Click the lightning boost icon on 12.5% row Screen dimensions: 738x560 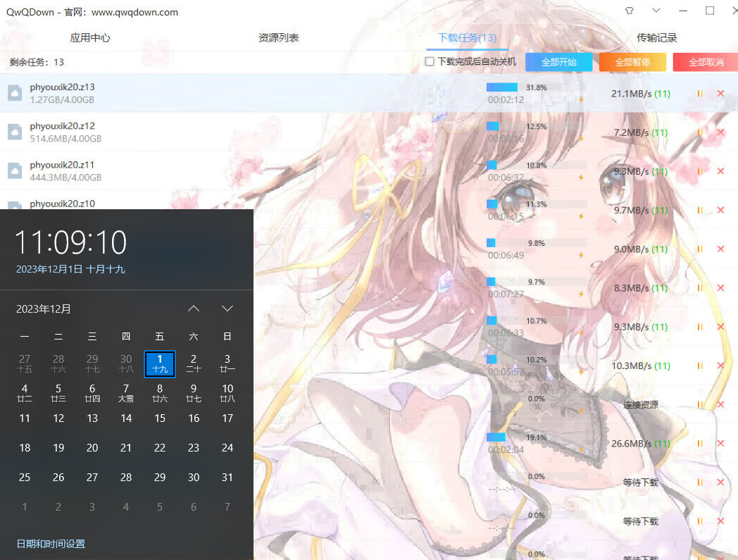[581, 139]
